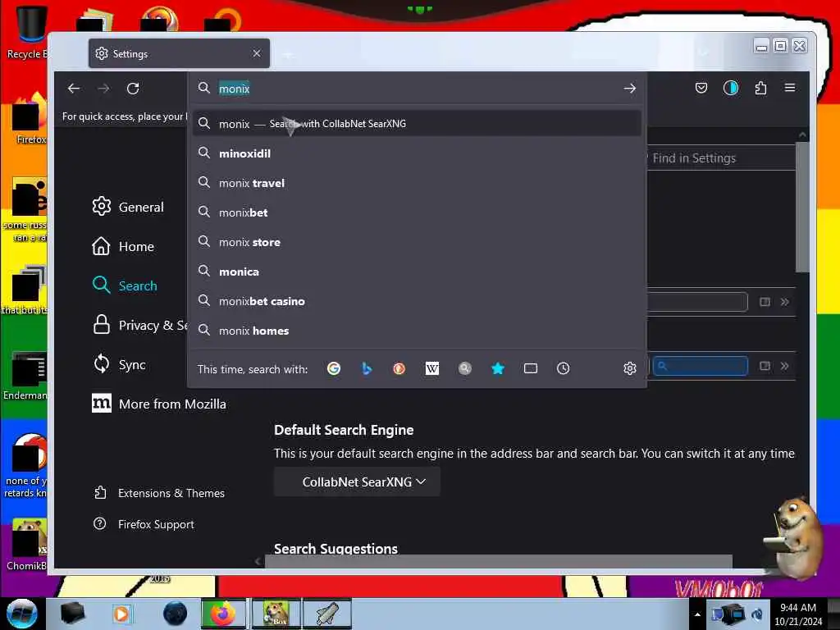
Task: Click the highlighted blue search bar preview
Action: tap(701, 366)
